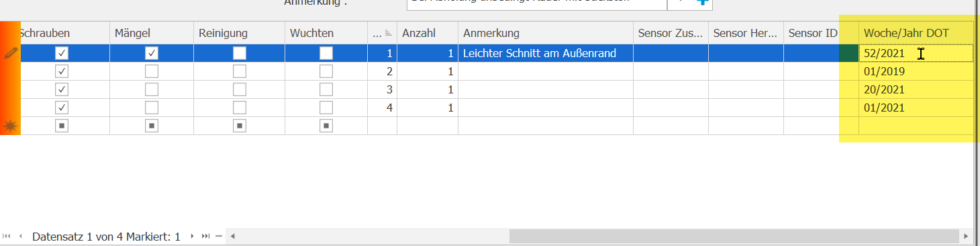Jump to the last record in navigator
Image resolution: width=980 pixels, height=246 pixels.
205,237
